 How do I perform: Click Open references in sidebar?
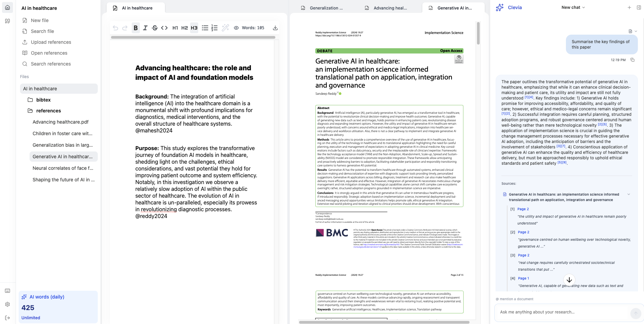pos(49,53)
